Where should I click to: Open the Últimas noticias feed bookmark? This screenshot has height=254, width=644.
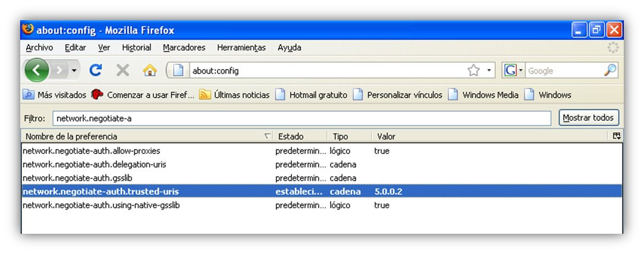click(x=234, y=95)
